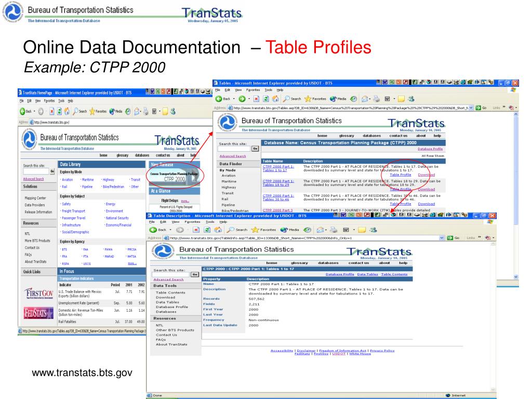Click Privacy Policy footer link
The width and height of the screenshot is (532, 399).
[x=382, y=351]
